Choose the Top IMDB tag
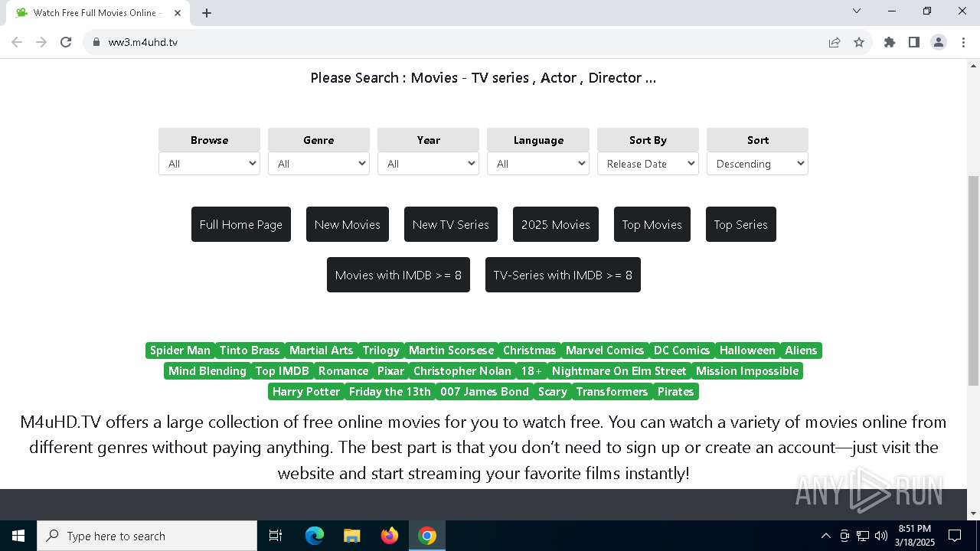Image resolution: width=980 pixels, height=551 pixels. (x=283, y=371)
